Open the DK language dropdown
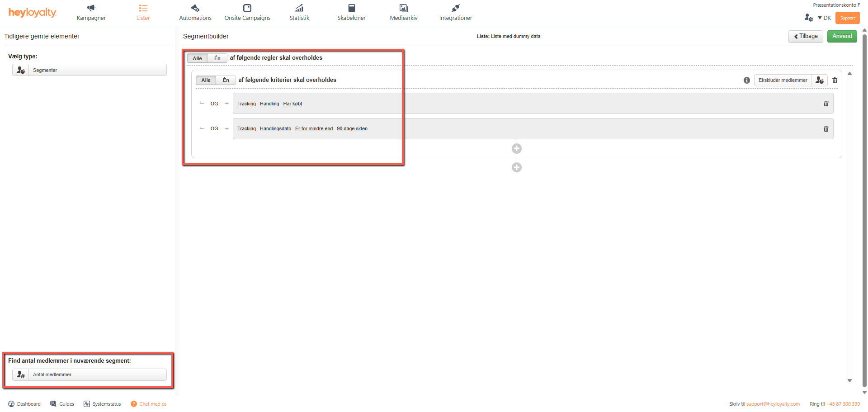The image size is (868, 412). coord(825,18)
